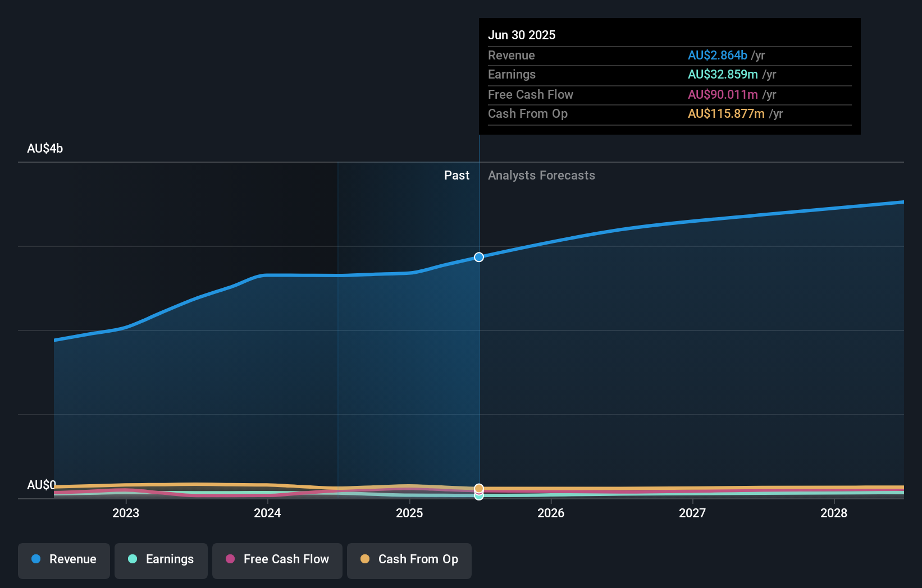The image size is (922, 588).
Task: Click the orange Cash From Op legend dot
Action: pos(366,559)
